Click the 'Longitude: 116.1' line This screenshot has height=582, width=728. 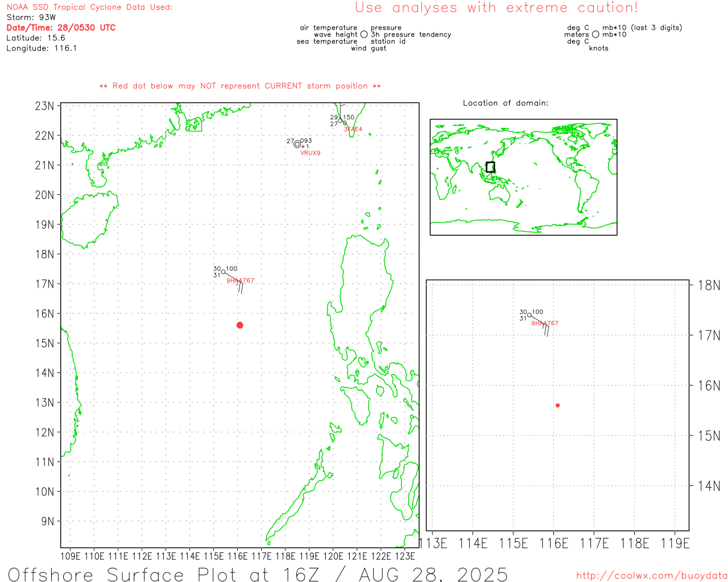click(x=42, y=48)
